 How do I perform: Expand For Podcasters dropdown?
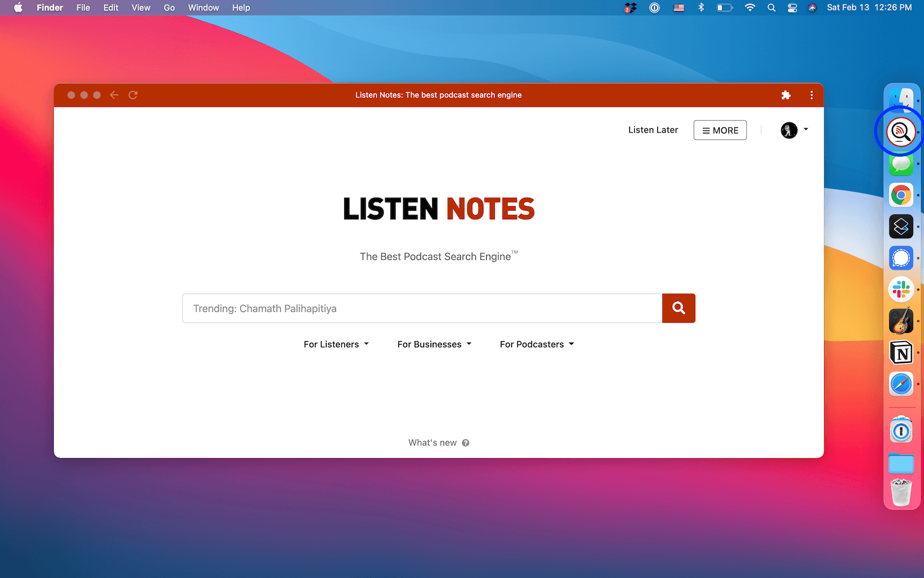[x=537, y=344]
